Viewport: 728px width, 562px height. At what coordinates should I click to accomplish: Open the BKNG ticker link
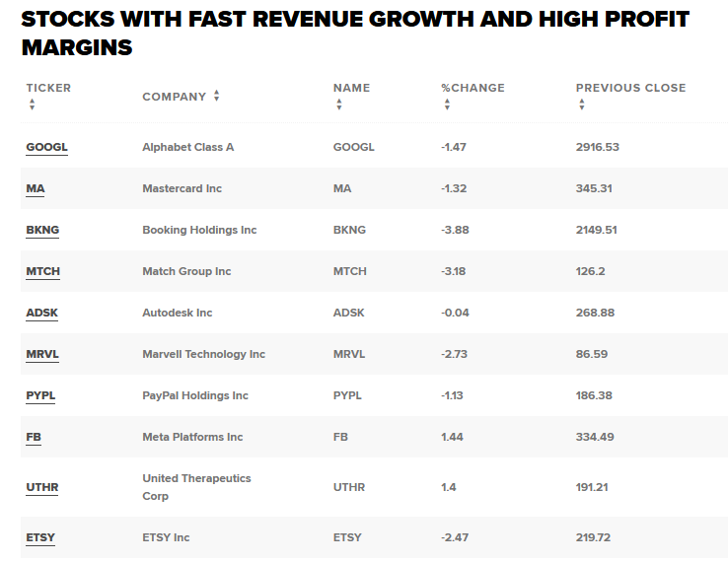click(42, 230)
